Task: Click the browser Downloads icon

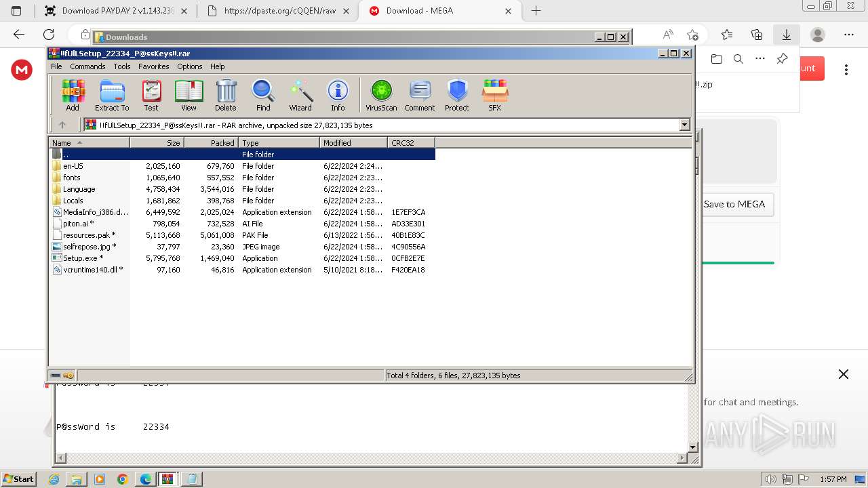Action: pos(787,35)
